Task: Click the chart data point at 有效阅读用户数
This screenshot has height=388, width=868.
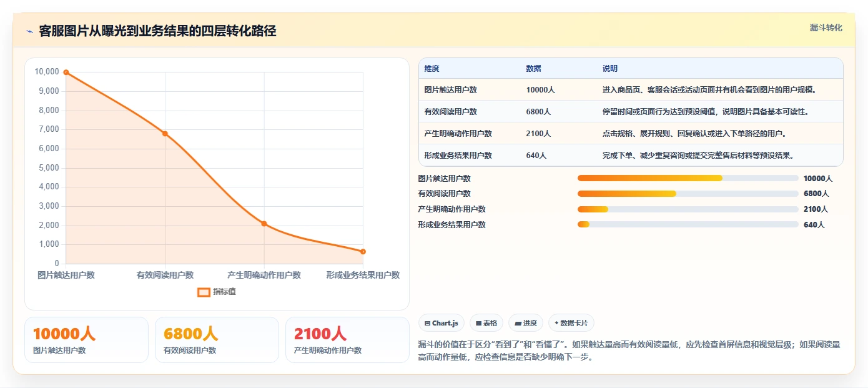Action: point(165,133)
